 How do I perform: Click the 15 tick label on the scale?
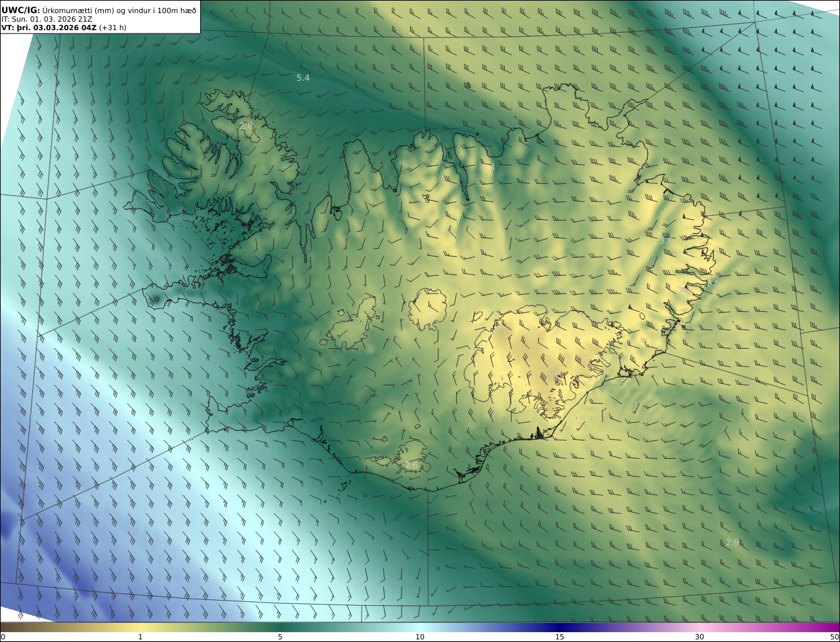pyautogui.click(x=560, y=637)
